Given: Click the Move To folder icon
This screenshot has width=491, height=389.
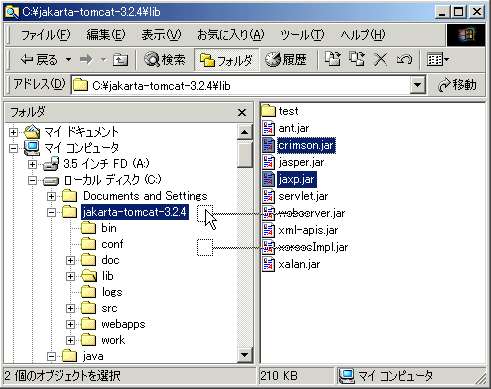Looking at the screenshot, I should 333,59.
